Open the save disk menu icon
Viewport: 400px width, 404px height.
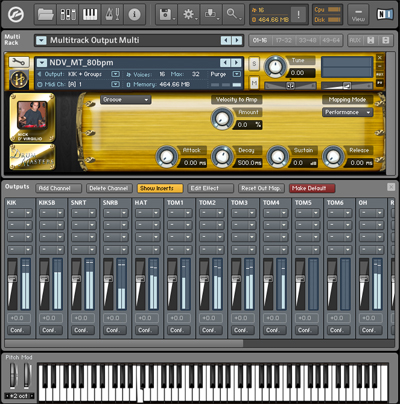tap(166, 14)
